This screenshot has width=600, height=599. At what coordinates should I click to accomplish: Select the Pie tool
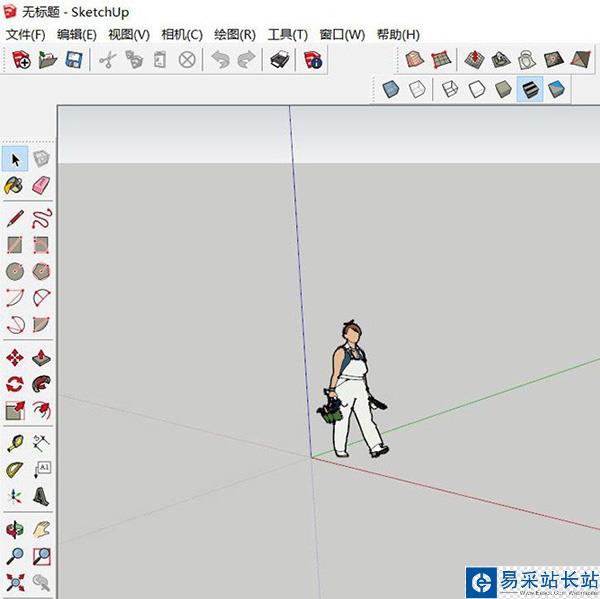41,325
